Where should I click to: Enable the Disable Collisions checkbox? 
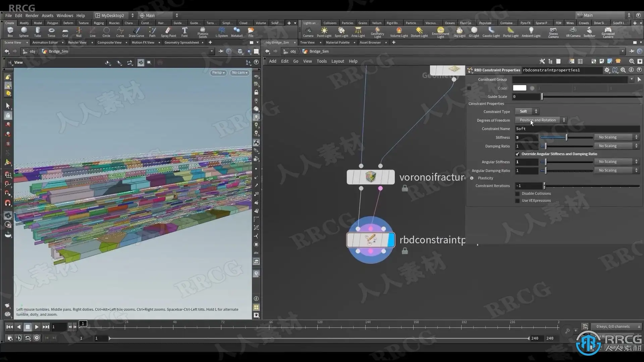coord(518,194)
